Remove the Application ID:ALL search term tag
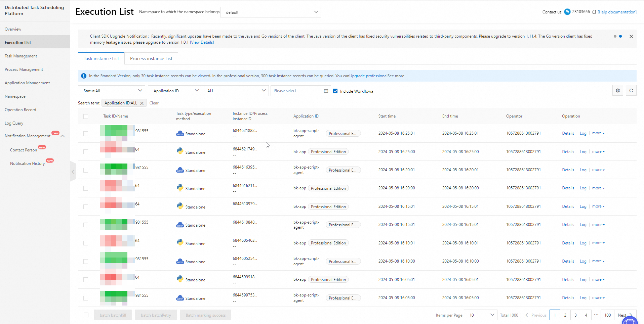Image resolution: width=644 pixels, height=324 pixels. 142,103
